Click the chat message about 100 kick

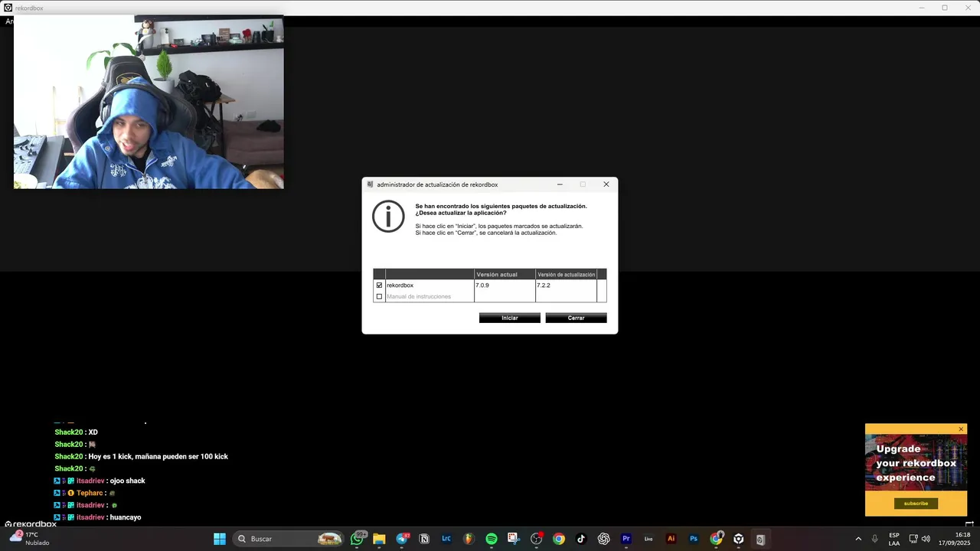(158, 456)
